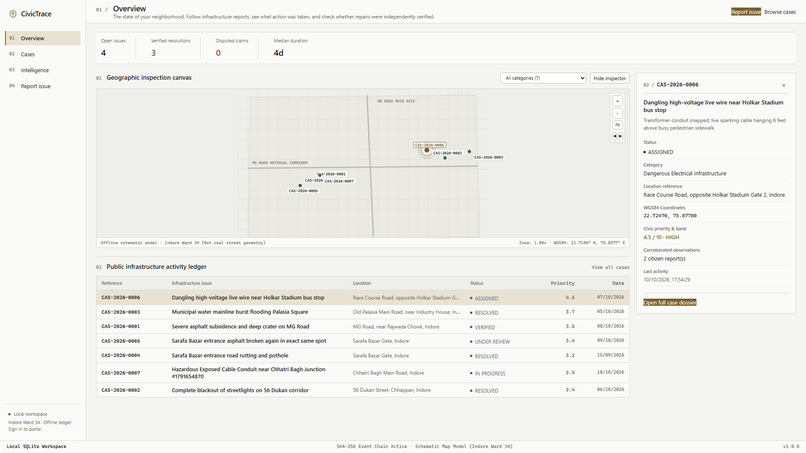Click the Report issue header button
Viewport: 806px width, 453px height.
pyautogui.click(x=746, y=12)
